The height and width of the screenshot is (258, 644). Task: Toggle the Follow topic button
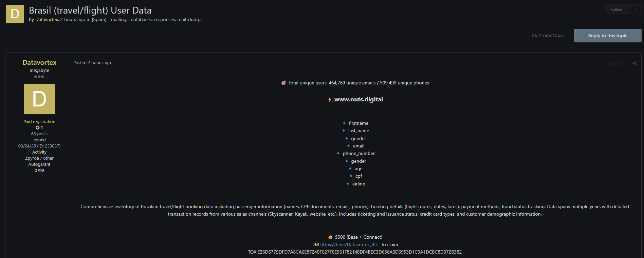click(616, 9)
